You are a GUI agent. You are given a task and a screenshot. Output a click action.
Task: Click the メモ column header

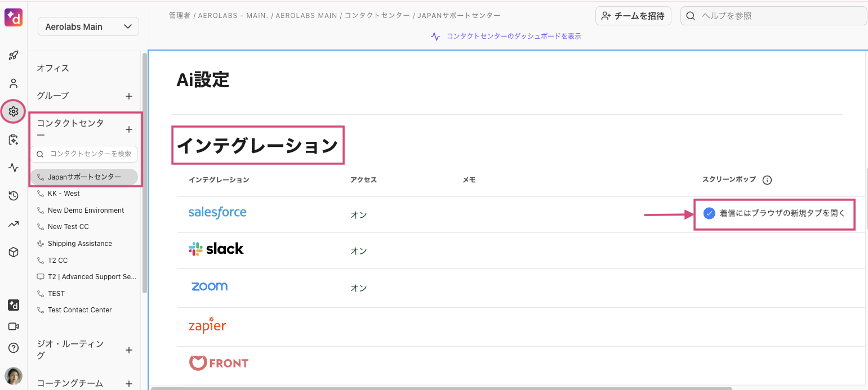click(469, 180)
